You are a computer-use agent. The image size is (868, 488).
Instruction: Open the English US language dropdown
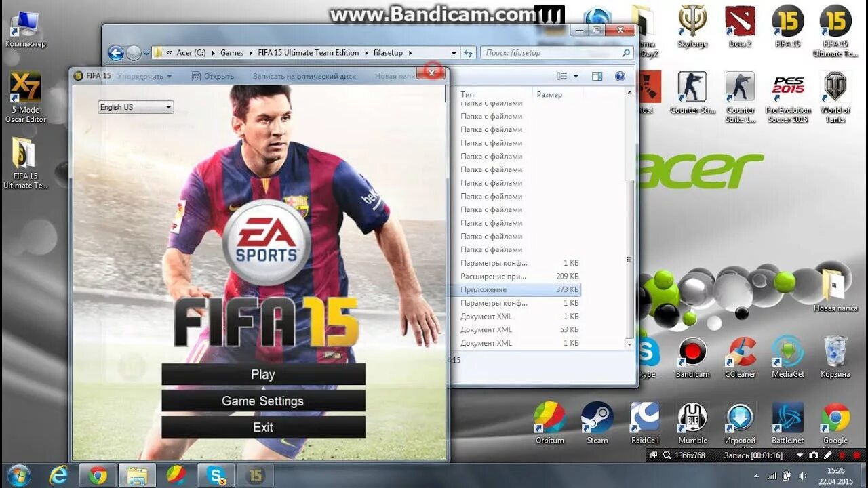pos(136,107)
